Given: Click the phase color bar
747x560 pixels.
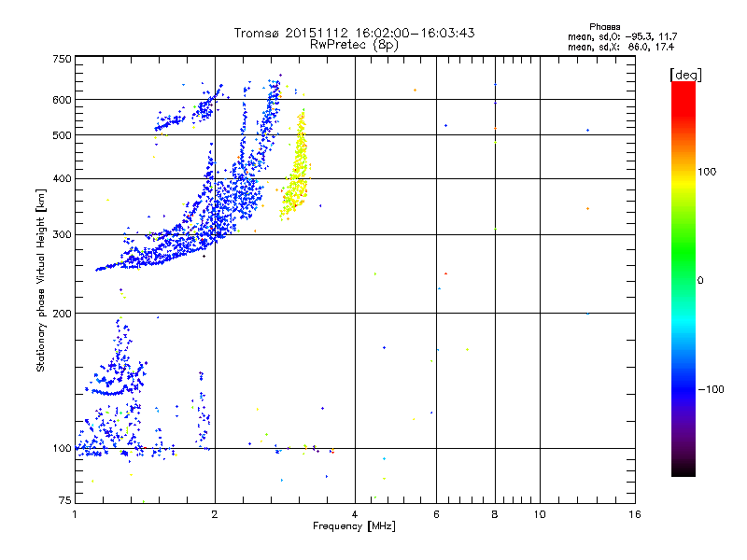Looking at the screenshot, I should point(684,279).
